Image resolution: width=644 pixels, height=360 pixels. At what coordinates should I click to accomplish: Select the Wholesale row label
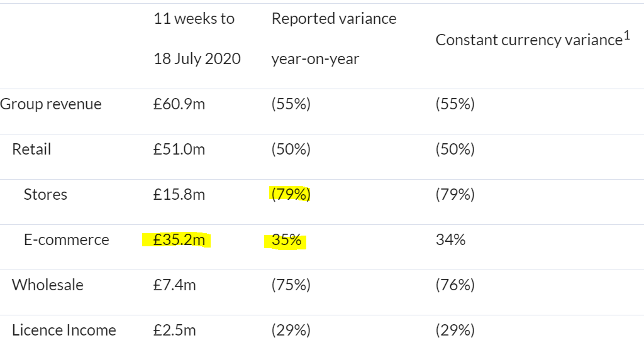48,285
